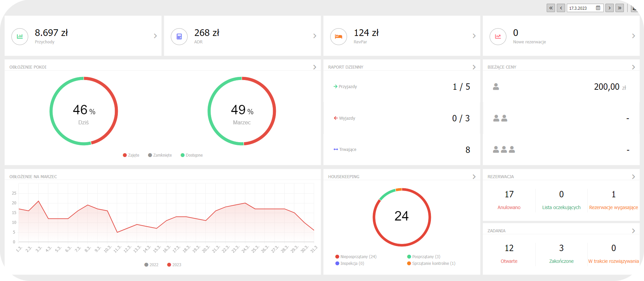Toggle 2023 series in March chart legend
The height and width of the screenshot is (281, 644).
pos(174,265)
